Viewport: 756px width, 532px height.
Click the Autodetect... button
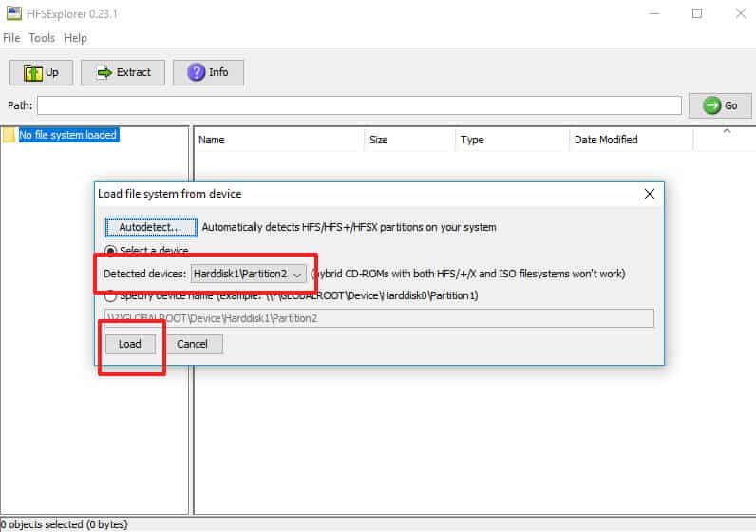(151, 227)
